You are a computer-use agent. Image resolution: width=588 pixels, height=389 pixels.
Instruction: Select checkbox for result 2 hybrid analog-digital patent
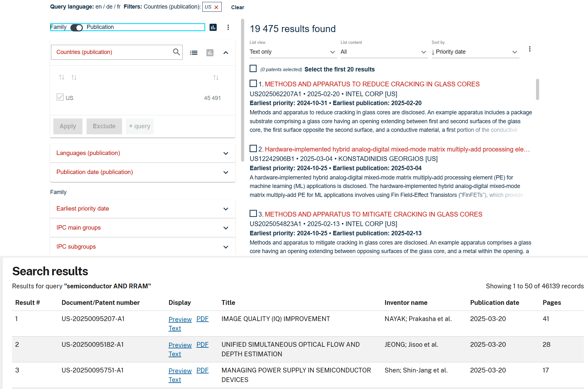point(253,149)
